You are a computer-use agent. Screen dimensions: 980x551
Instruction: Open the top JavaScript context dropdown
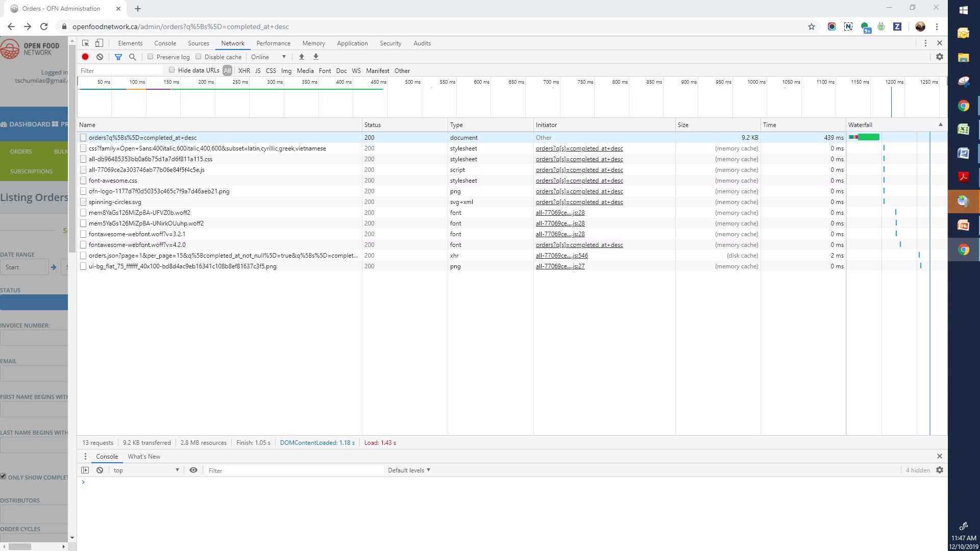146,470
